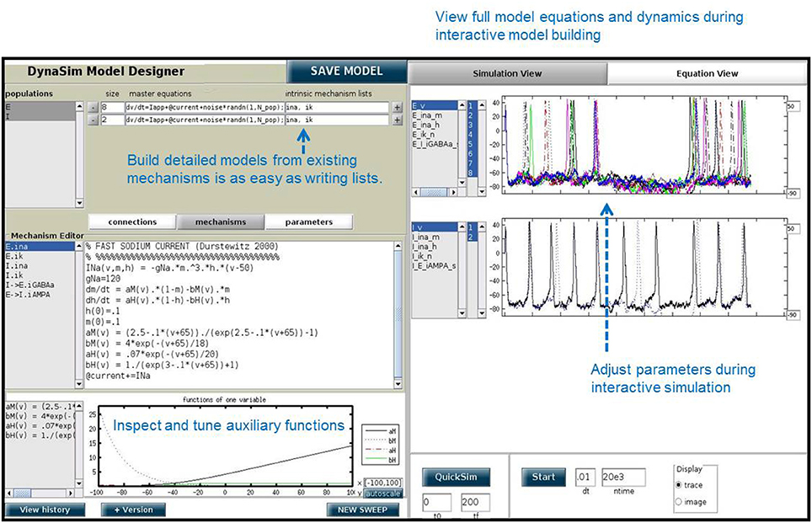Select the trace display option
The width and height of the screenshot is (812, 523).
click(x=678, y=485)
